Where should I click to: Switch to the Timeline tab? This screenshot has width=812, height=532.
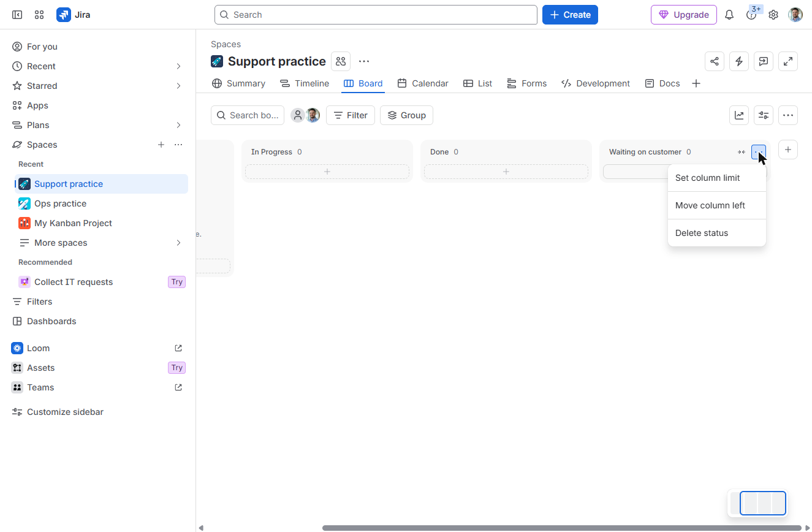pos(305,83)
